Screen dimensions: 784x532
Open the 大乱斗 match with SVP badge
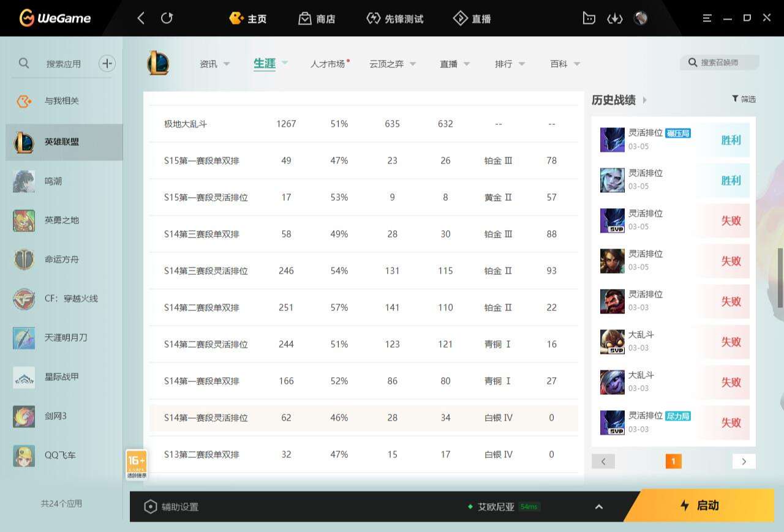coord(674,342)
